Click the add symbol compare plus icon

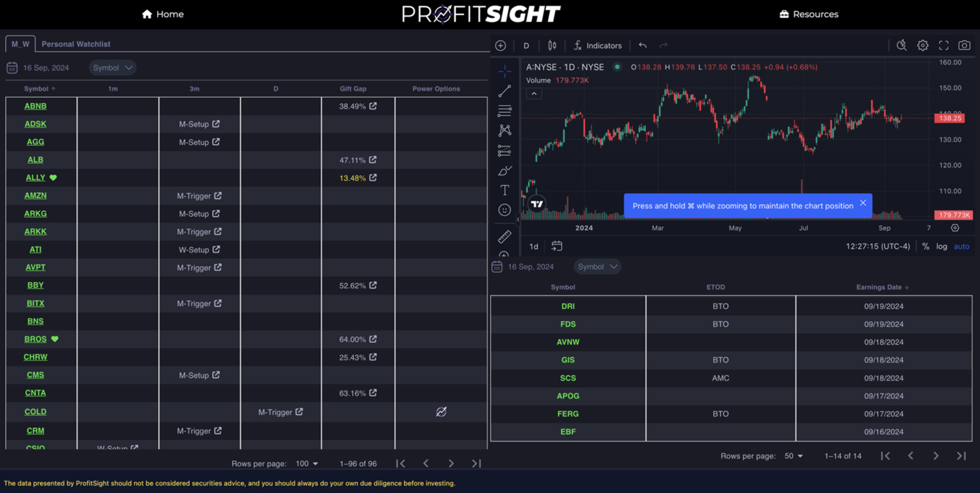[501, 45]
